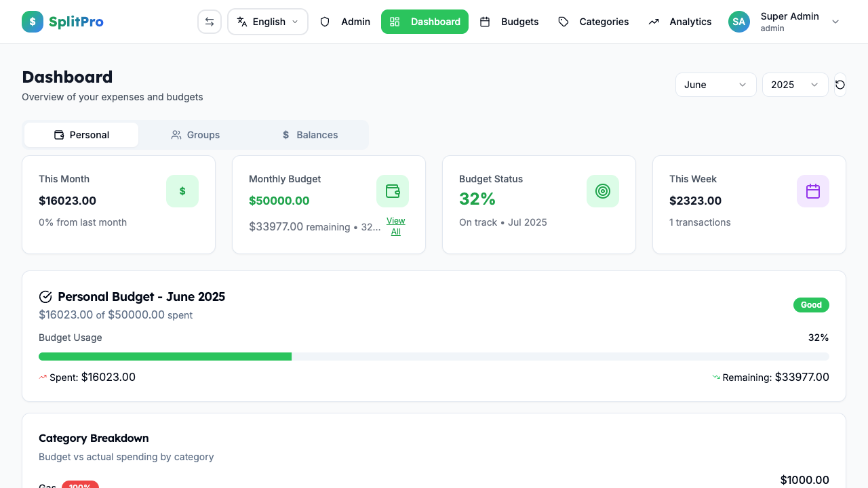The width and height of the screenshot is (868, 488).
Task: Switch to the Groups tab
Action: [x=195, y=134]
